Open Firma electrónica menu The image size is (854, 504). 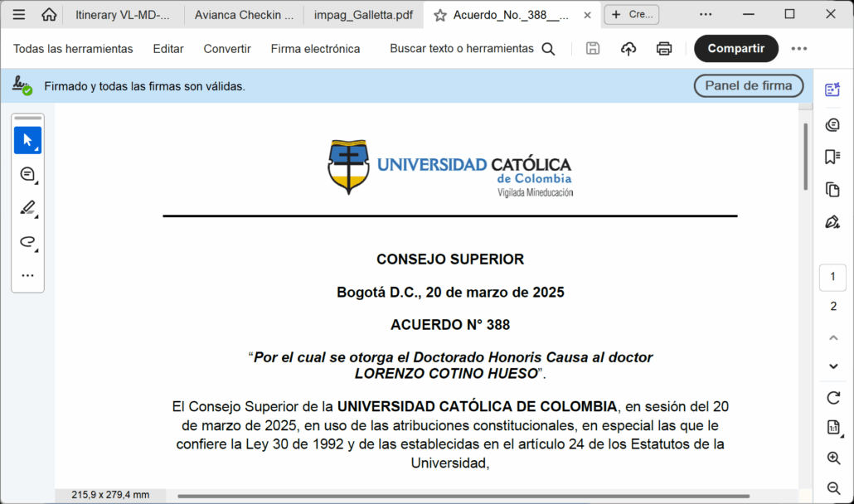coord(315,49)
